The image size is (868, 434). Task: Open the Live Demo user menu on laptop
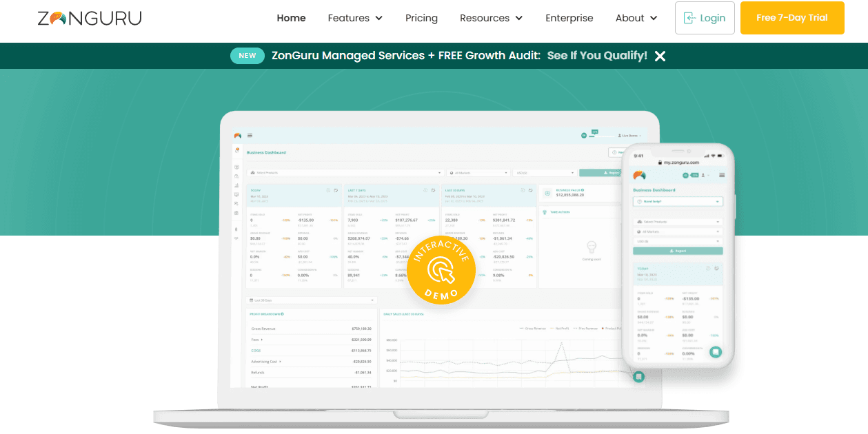(x=629, y=136)
